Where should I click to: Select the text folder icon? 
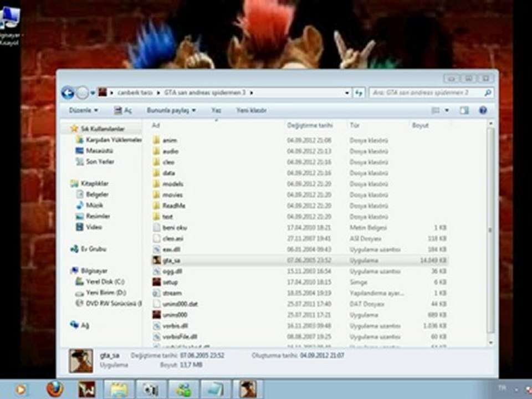tap(156, 217)
